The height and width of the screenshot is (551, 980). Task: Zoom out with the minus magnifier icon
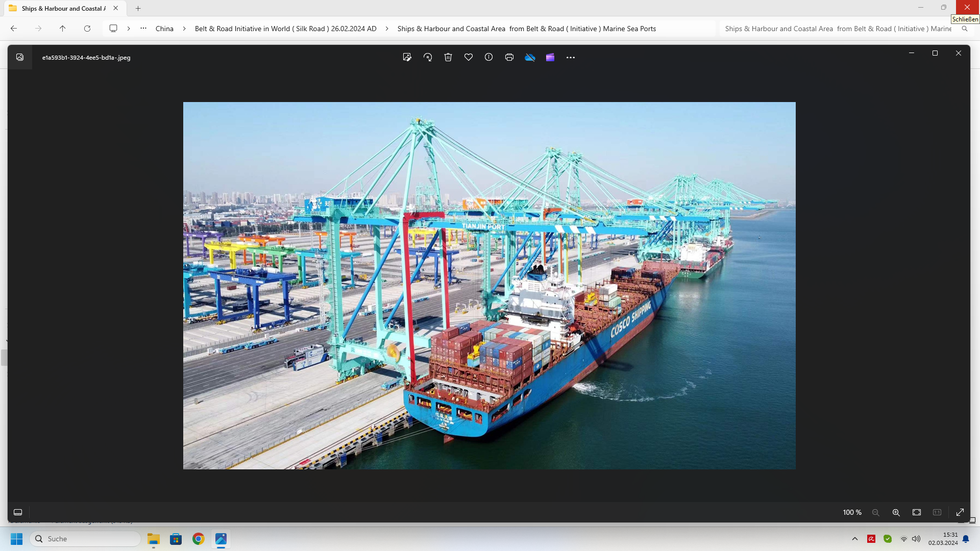876,512
